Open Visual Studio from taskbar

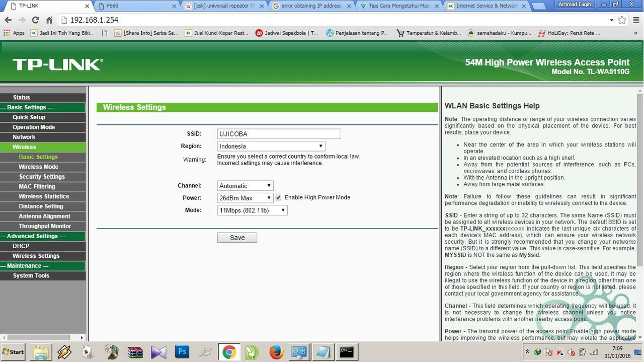[x=158, y=352]
